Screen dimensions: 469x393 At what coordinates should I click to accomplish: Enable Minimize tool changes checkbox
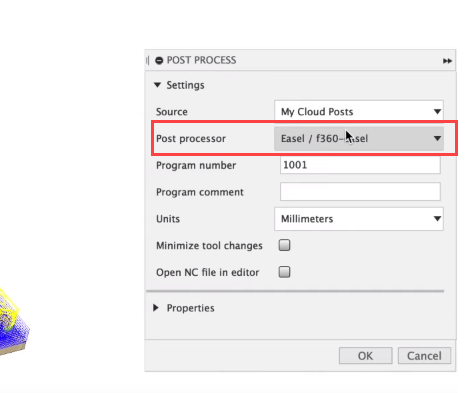(x=284, y=245)
